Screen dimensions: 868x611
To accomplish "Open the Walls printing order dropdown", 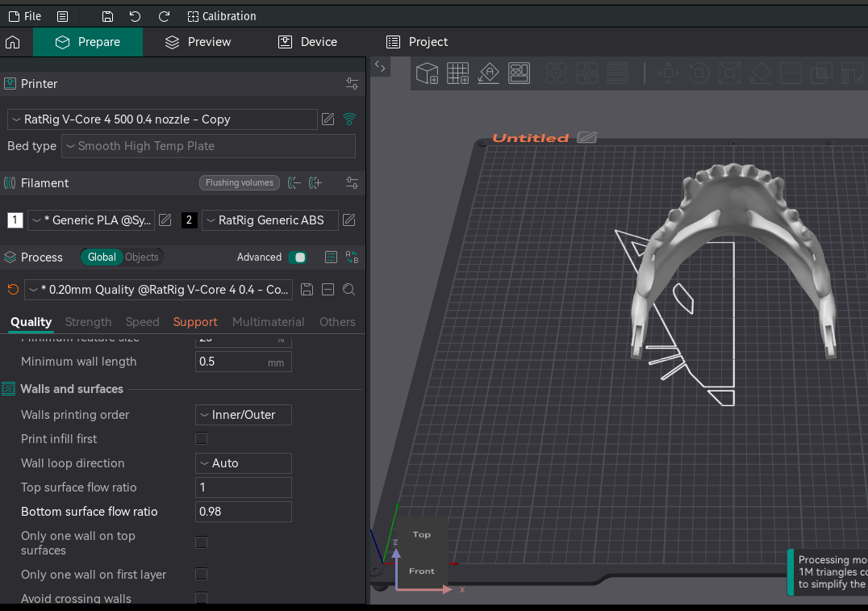I will point(244,415).
